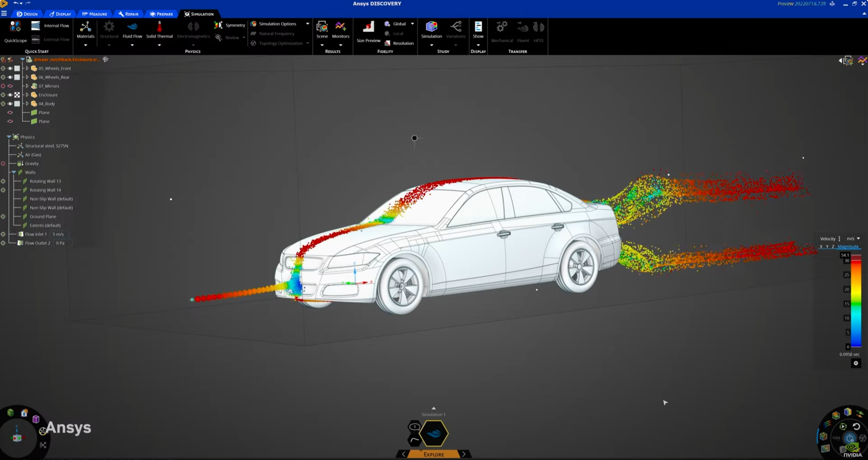Hide the 04_Body component
The image size is (868, 460).
pos(10,104)
